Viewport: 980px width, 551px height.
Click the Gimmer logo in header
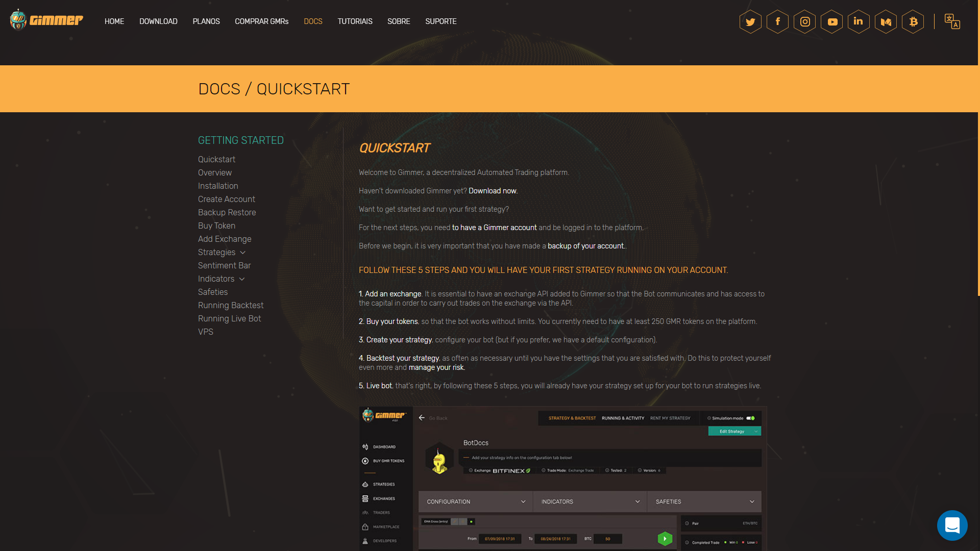46,20
